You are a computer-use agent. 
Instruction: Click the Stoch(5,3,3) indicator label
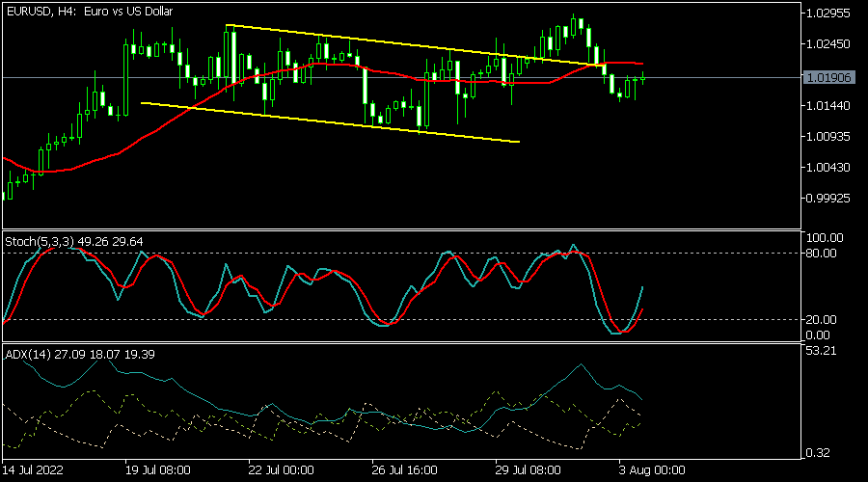pyautogui.click(x=73, y=242)
